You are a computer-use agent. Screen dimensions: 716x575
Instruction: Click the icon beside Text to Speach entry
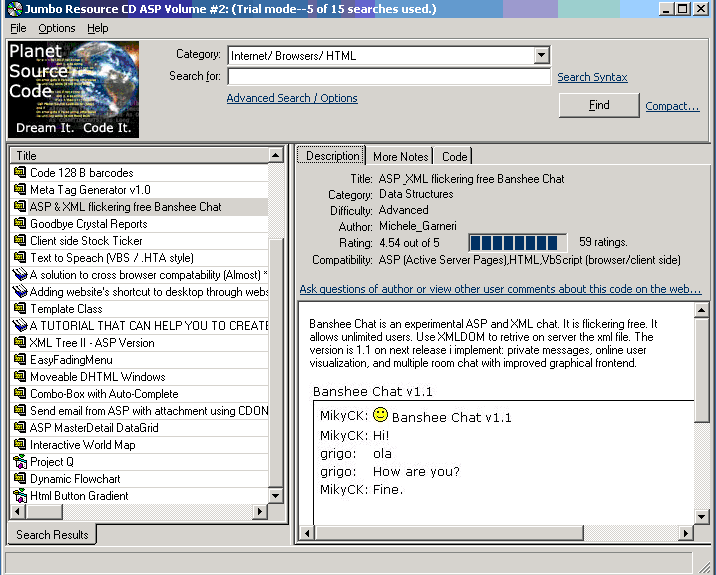click(20, 257)
